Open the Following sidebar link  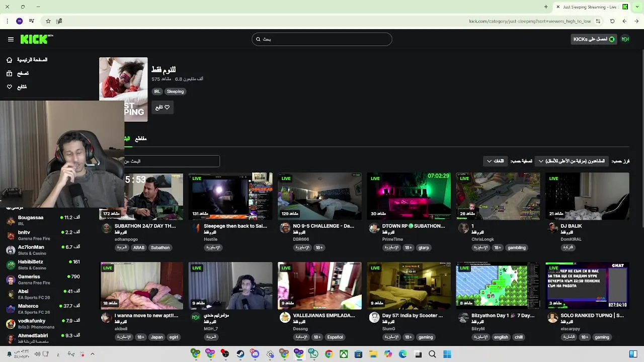pyautogui.click(x=17, y=87)
